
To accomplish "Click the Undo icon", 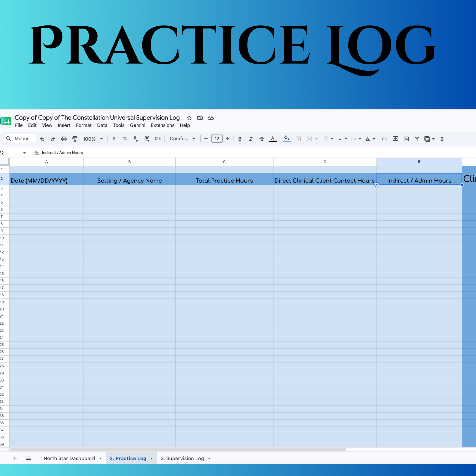I will (42, 139).
